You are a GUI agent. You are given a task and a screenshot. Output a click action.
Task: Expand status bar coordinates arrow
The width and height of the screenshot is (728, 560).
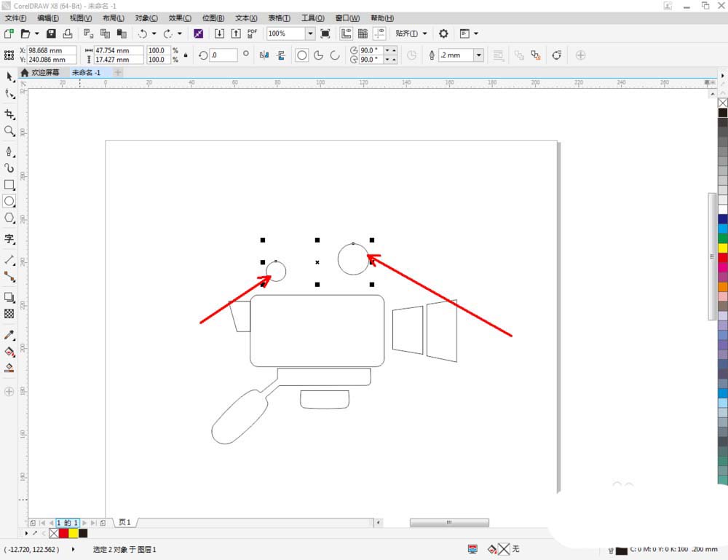coord(74,549)
